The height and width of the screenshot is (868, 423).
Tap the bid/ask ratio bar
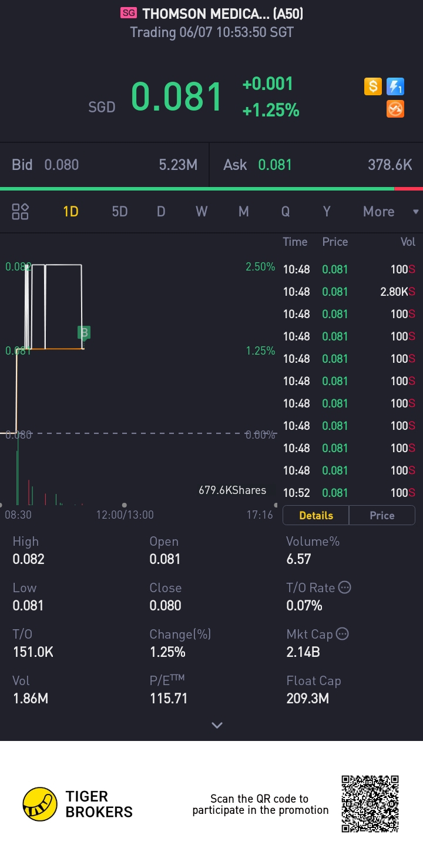point(211,189)
